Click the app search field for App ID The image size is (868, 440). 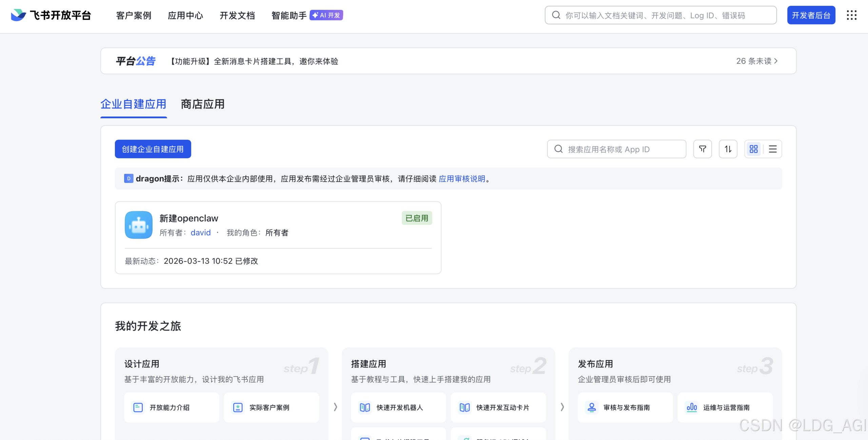tap(616, 149)
